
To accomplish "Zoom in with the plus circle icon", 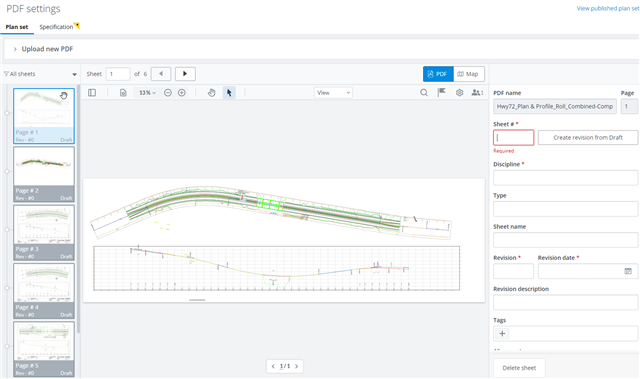I will click(x=182, y=93).
